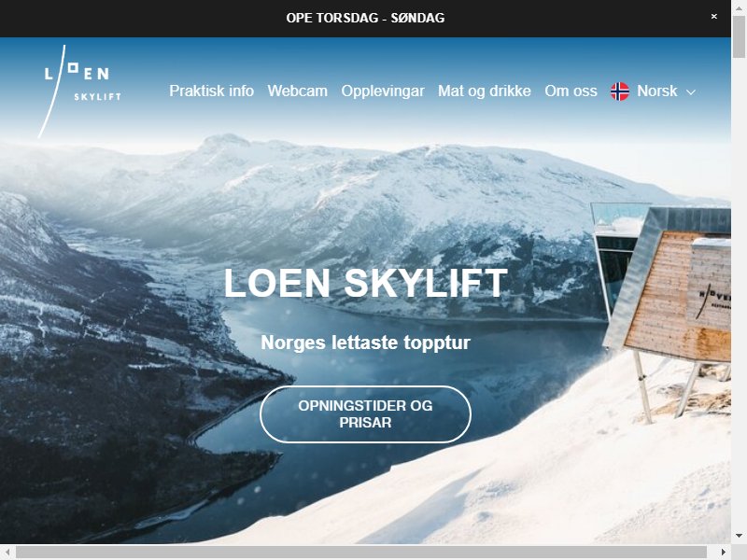Image resolution: width=747 pixels, height=560 pixels.
Task: Open the Opplevingar menu item
Action: [383, 91]
